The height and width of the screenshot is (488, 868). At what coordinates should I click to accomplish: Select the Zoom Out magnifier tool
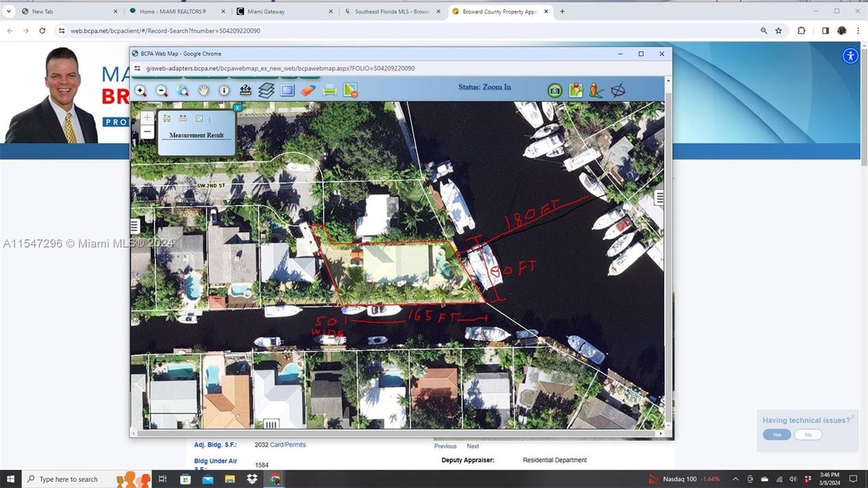tap(162, 90)
